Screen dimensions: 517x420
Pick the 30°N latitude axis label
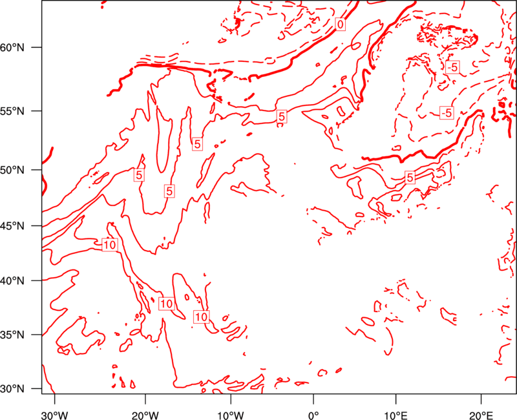pos(12,389)
